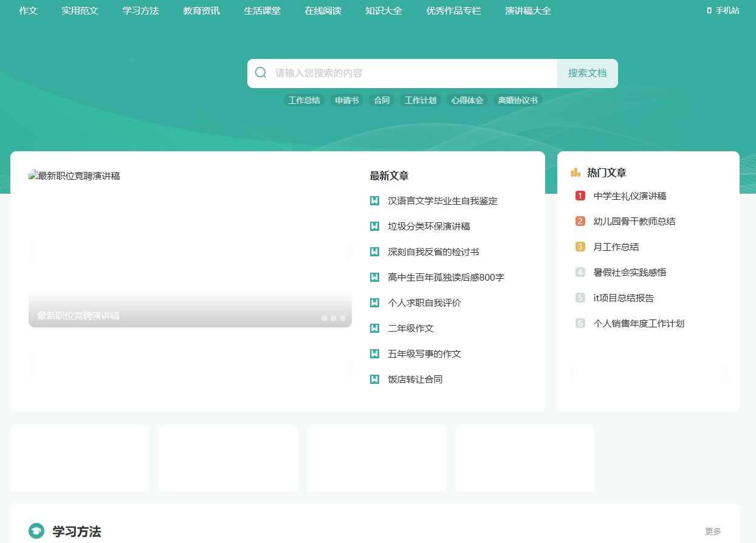Click the bookmark icon beside 二年级作文

374,328
